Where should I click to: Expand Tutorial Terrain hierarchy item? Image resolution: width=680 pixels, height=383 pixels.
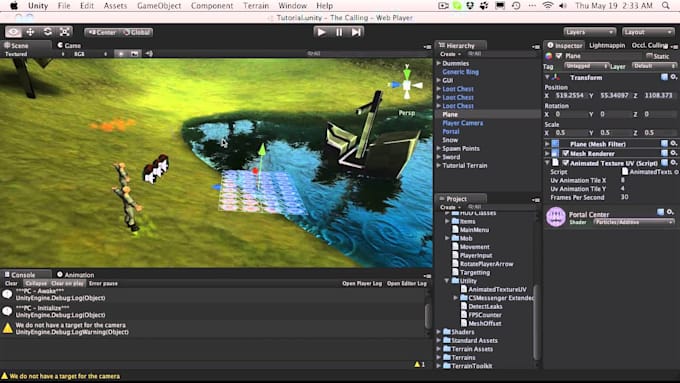438,165
